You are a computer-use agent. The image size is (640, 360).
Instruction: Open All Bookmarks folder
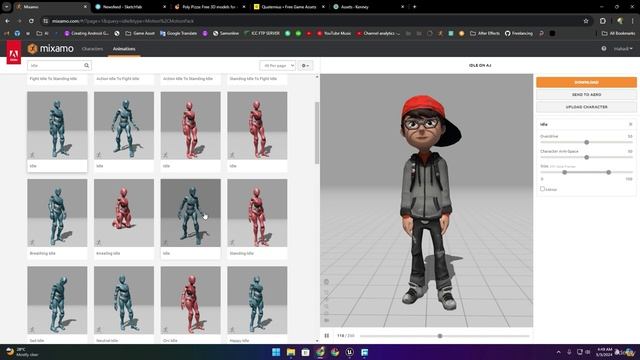tap(618, 33)
